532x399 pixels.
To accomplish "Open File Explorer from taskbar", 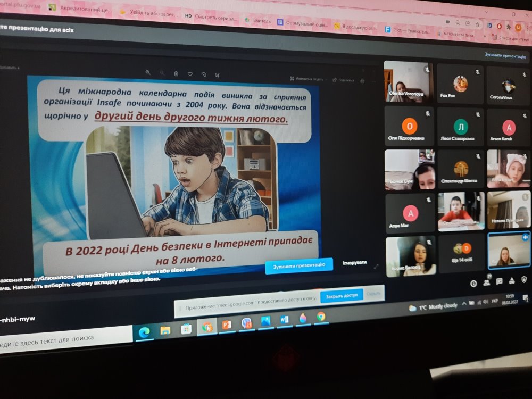I will click(x=165, y=330).
